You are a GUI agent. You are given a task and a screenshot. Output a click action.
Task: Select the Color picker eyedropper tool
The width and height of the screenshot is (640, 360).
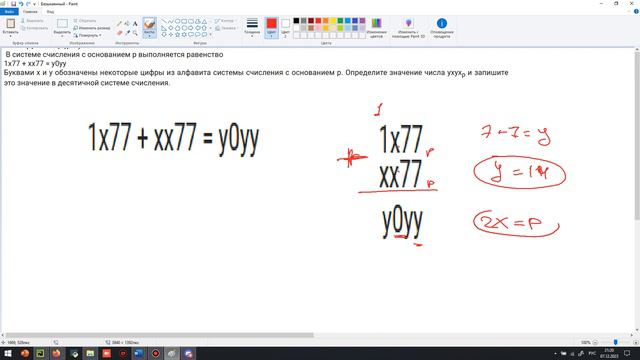coord(127,32)
